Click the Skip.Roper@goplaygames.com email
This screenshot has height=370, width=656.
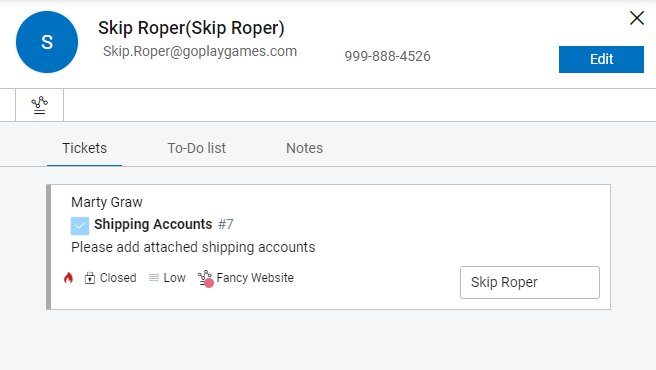[200, 51]
